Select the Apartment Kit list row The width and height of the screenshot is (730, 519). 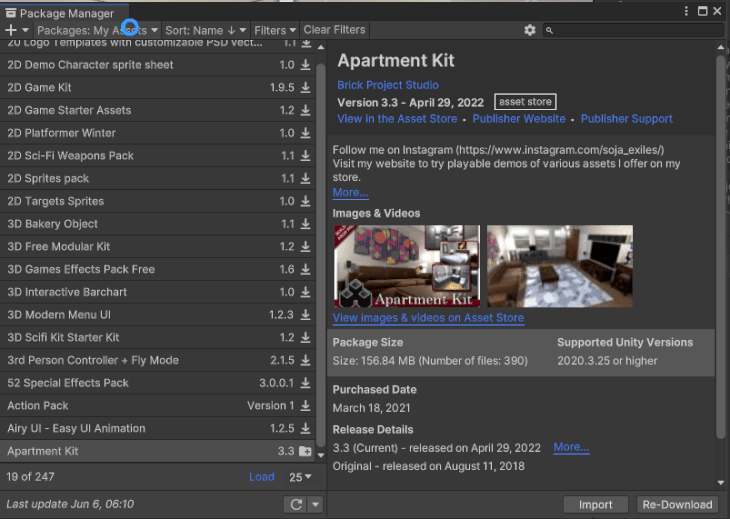pos(157,451)
